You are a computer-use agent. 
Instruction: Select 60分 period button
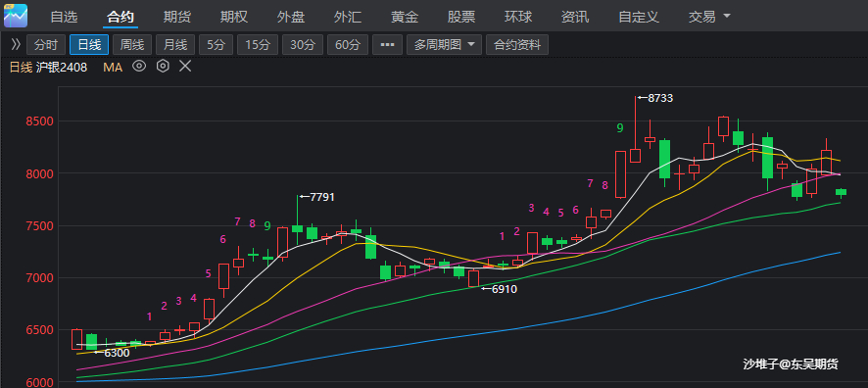click(x=348, y=45)
